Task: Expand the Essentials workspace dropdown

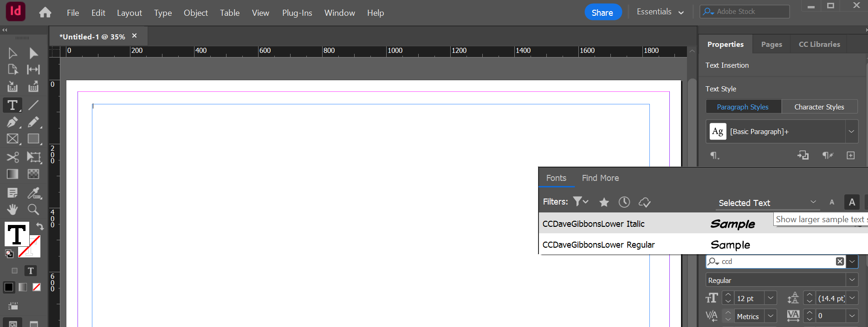Action: (x=660, y=12)
